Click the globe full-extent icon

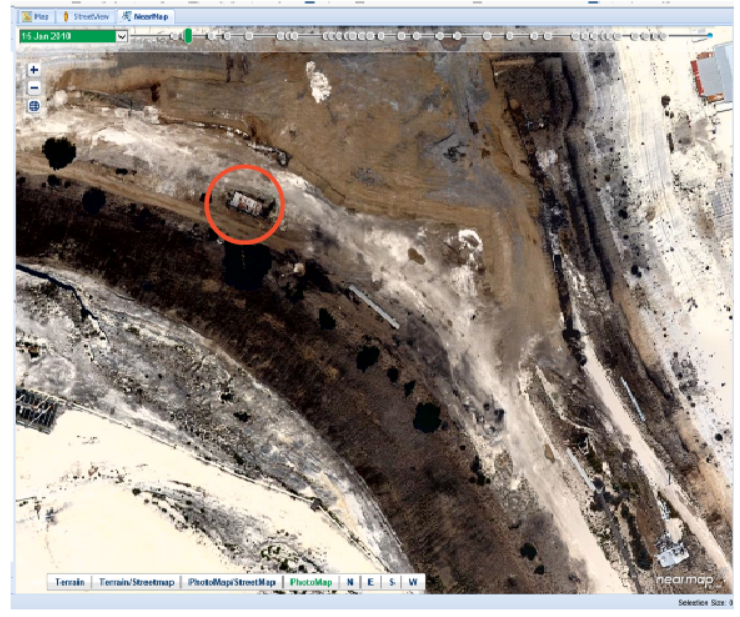[x=34, y=106]
